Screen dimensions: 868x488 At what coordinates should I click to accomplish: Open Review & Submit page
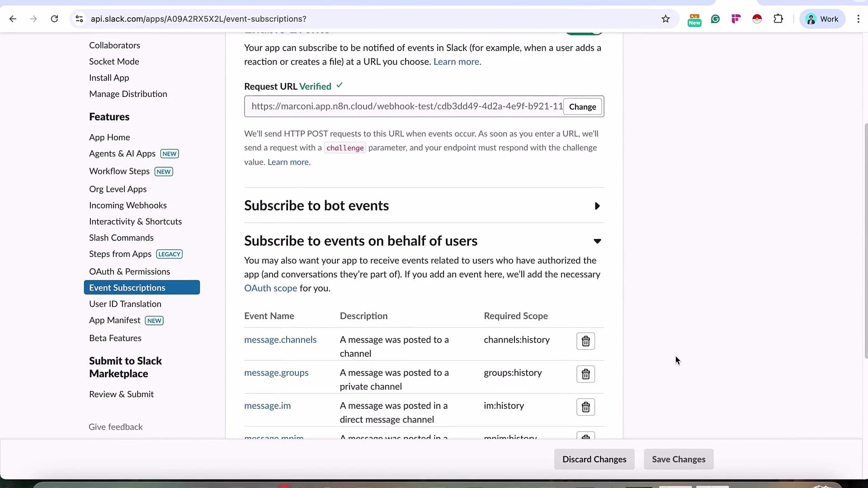pos(121,394)
